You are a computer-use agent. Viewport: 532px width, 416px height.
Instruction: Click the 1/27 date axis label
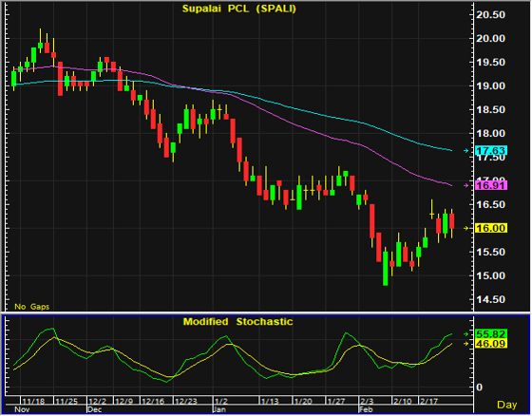pos(336,402)
